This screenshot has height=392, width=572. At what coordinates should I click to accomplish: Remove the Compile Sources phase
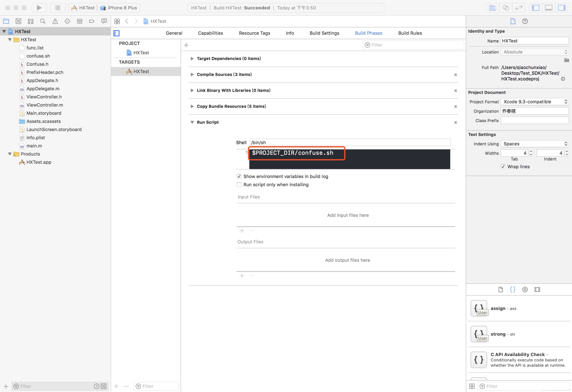pyautogui.click(x=455, y=75)
